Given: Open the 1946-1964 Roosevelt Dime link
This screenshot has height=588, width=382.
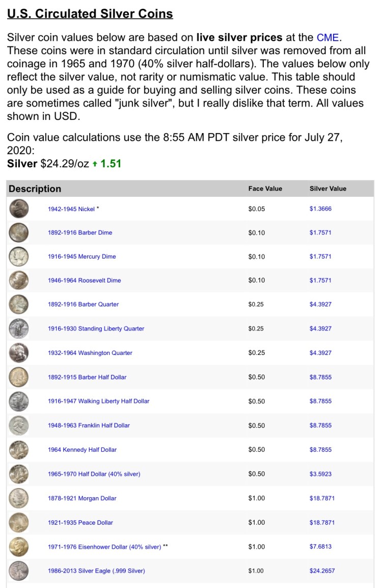Looking at the screenshot, I should pyautogui.click(x=84, y=280).
